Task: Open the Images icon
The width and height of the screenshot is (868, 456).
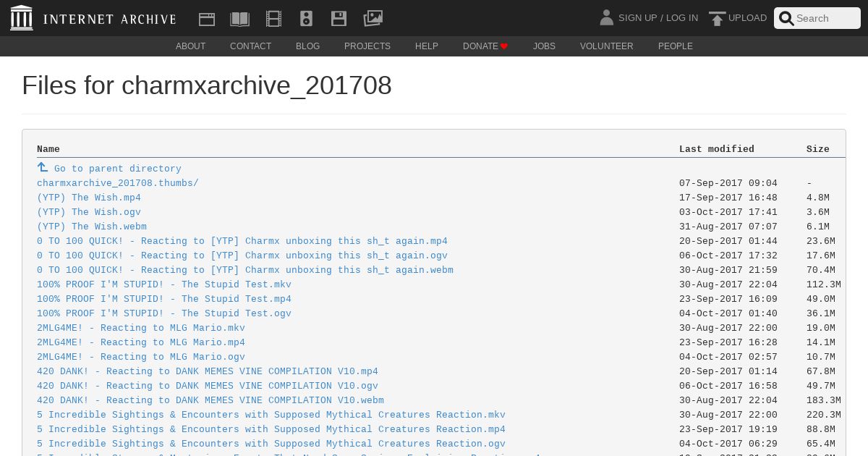Action: [373, 18]
